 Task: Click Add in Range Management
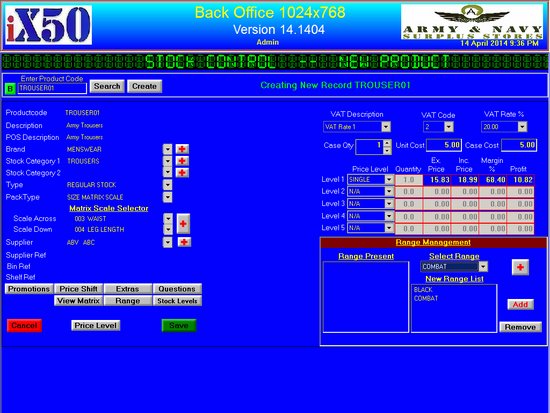pyautogui.click(x=520, y=305)
